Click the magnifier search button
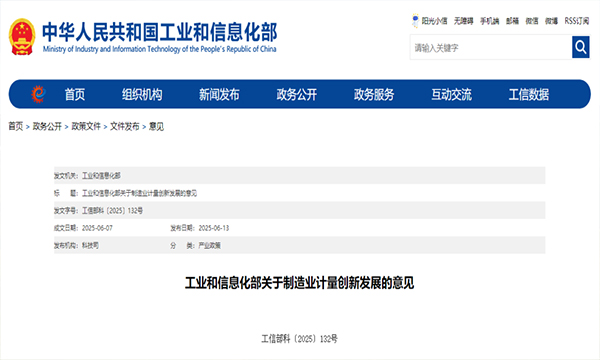The width and height of the screenshot is (600, 360). click(580, 47)
